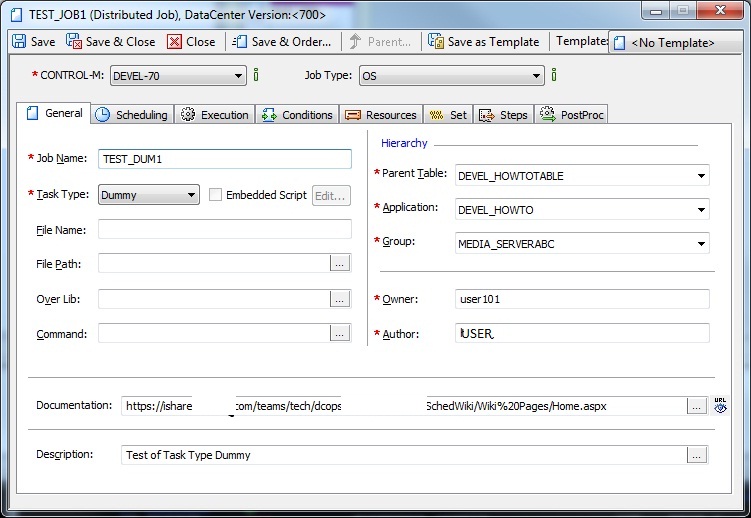This screenshot has width=751, height=518.
Task: Click the URL eye icon next to Documentation
Action: pyautogui.click(x=720, y=405)
